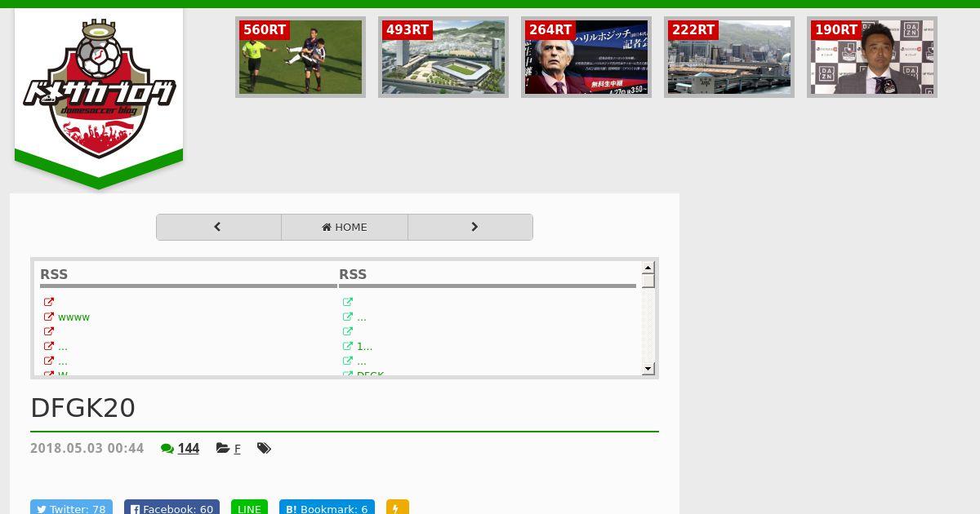Click the open folder category icon
Image resolution: width=980 pixels, height=514 pixels.
[x=223, y=448]
